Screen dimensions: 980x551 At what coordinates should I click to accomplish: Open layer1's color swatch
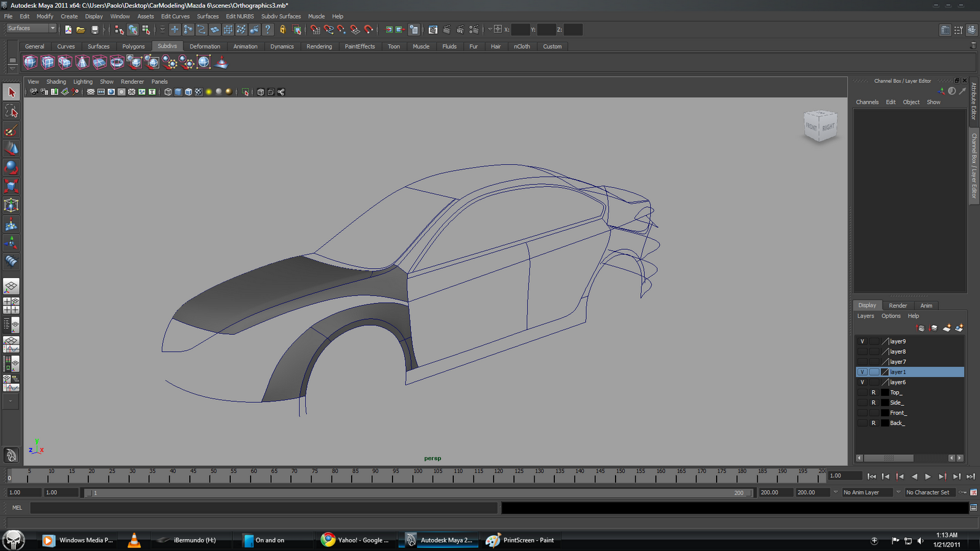point(884,372)
